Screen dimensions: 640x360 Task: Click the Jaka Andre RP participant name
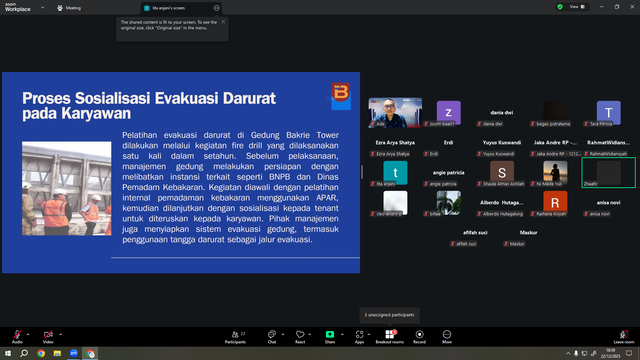click(555, 142)
